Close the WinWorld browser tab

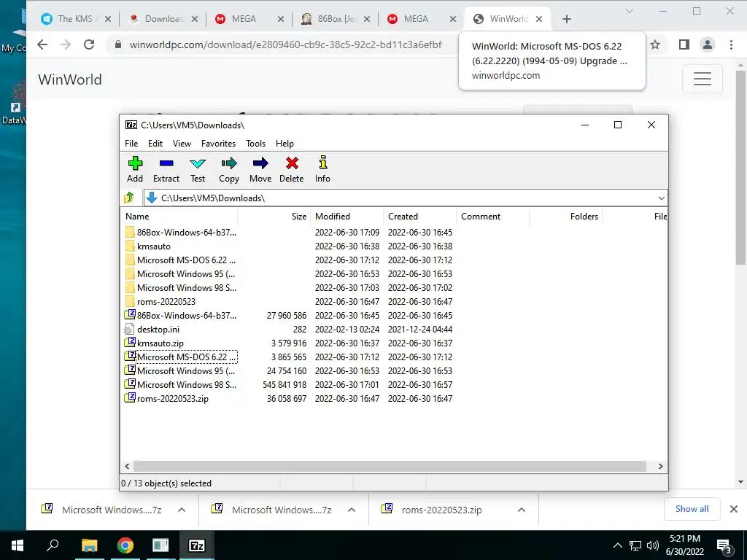(539, 19)
